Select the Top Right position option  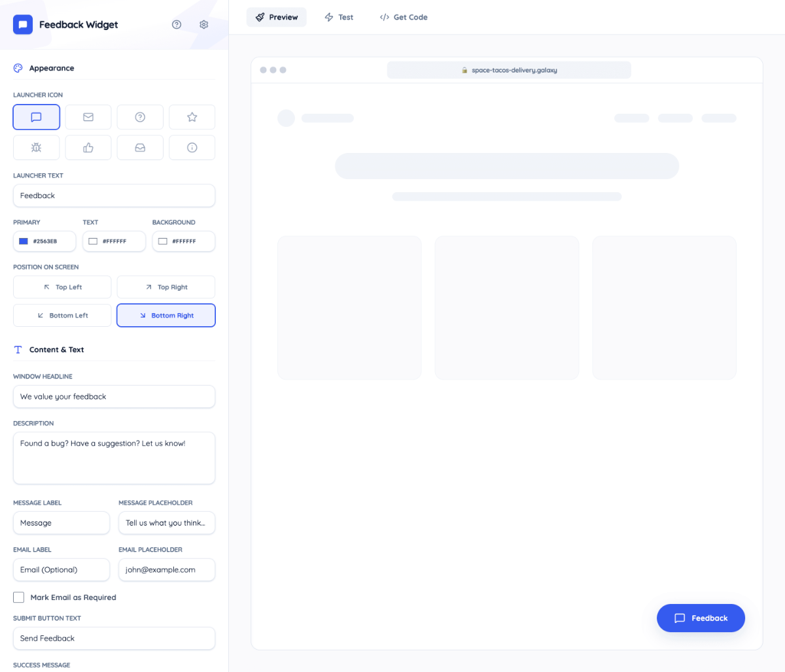point(166,286)
